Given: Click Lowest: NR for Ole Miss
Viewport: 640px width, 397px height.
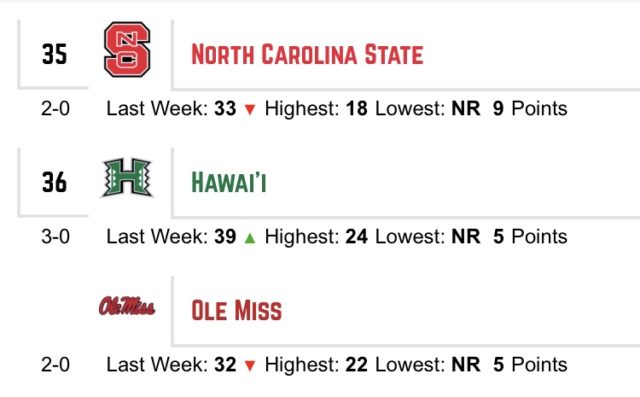Looking at the screenshot, I should coord(427,365).
